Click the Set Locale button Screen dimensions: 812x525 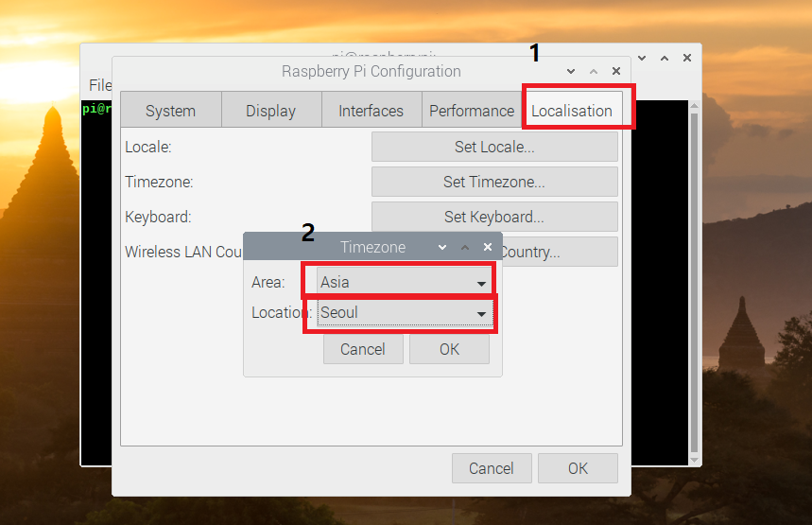(x=494, y=147)
